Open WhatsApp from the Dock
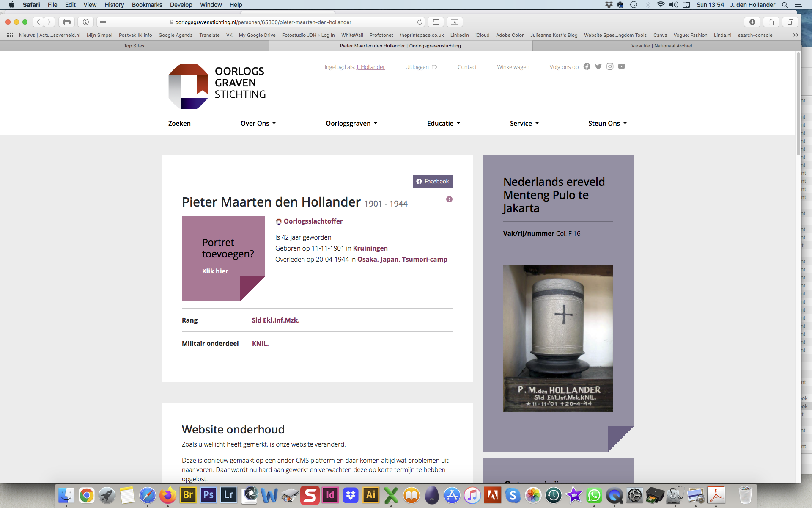The height and width of the screenshot is (508, 812). pos(594,495)
